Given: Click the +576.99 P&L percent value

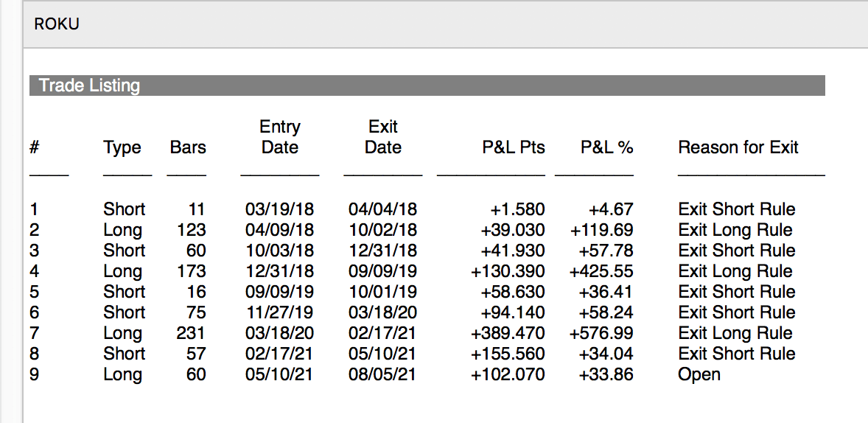Looking at the screenshot, I should (x=601, y=333).
